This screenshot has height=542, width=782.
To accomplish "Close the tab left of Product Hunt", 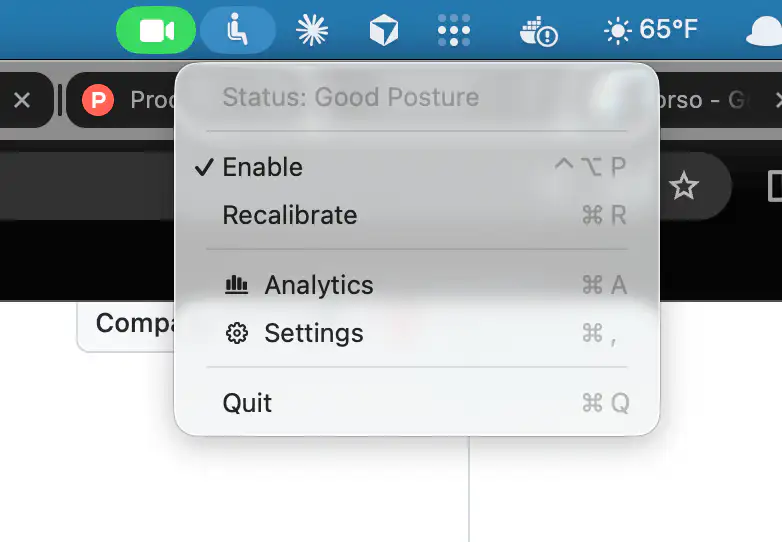I will pyautogui.click(x=22, y=100).
